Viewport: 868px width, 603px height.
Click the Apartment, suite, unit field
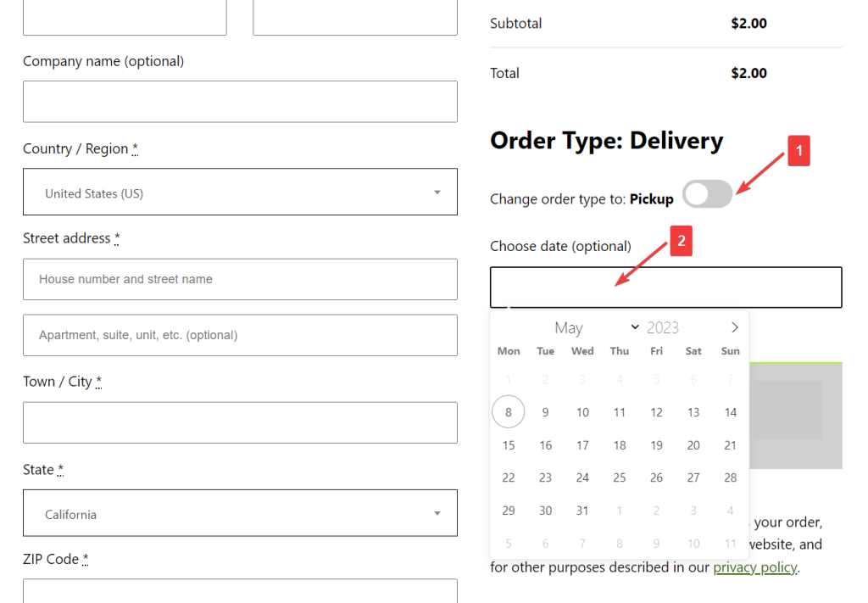240,335
